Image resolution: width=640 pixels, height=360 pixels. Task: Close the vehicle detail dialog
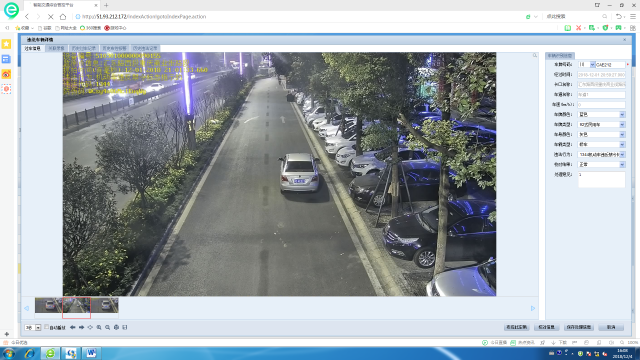tap(624, 40)
